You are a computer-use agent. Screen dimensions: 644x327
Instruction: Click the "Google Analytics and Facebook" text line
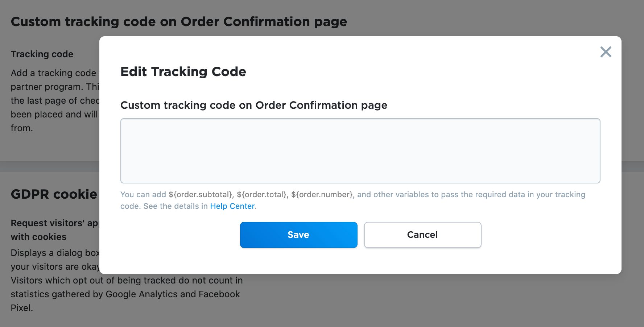(125, 294)
